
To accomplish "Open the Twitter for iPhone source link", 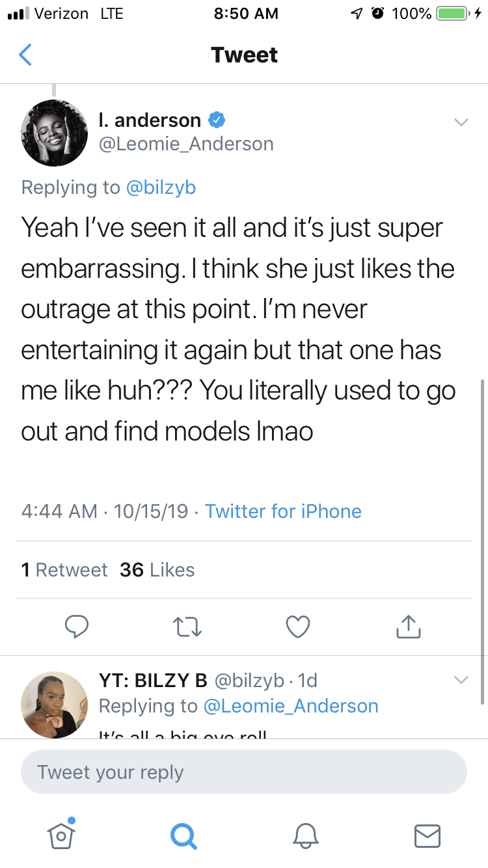I will 283,511.
